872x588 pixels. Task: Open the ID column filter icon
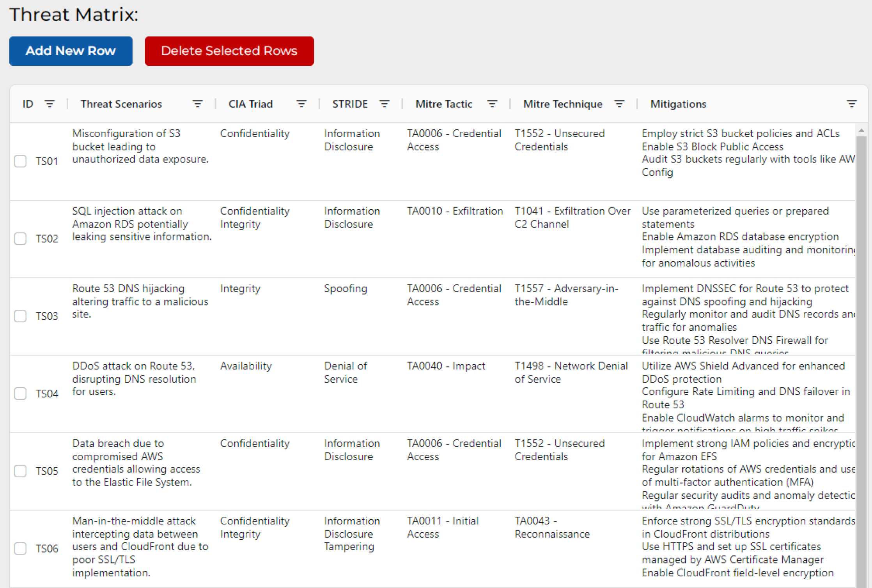50,104
